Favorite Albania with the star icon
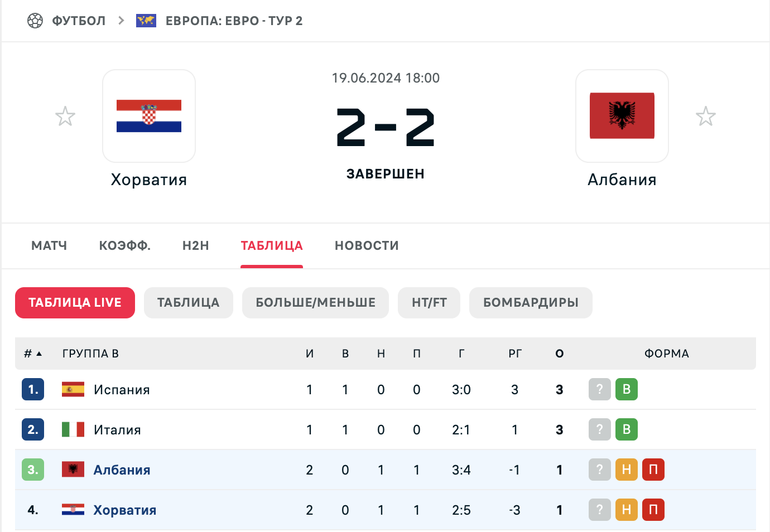Image resolution: width=770 pixels, height=532 pixels. 705,116
